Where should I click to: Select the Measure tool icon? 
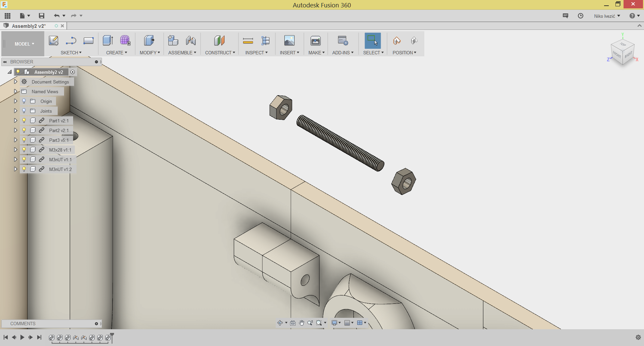pos(248,41)
